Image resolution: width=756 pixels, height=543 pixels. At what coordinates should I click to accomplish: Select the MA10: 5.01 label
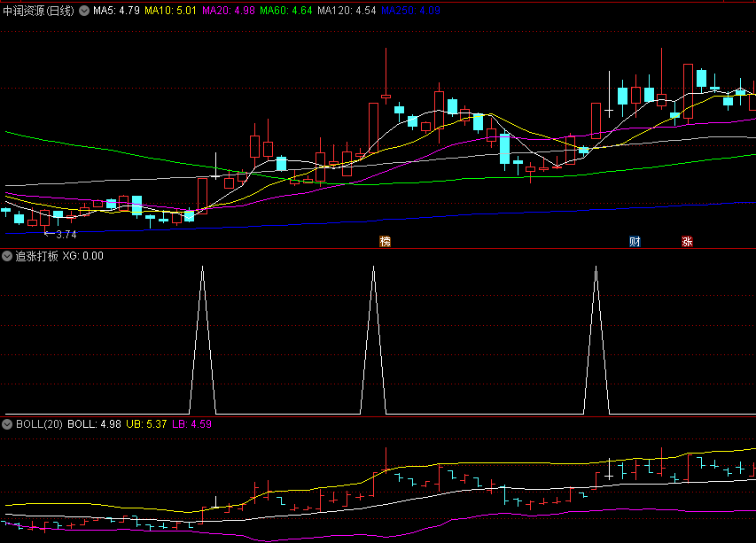[x=170, y=11]
